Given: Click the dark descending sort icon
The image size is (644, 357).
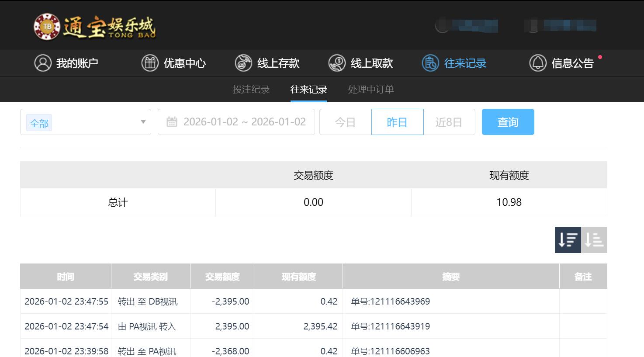Looking at the screenshot, I should 568,239.
